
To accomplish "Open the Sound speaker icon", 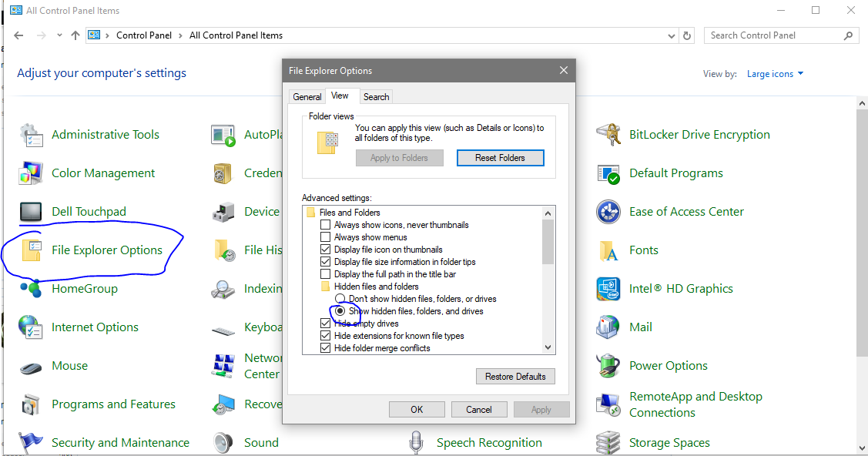I will click(x=223, y=443).
